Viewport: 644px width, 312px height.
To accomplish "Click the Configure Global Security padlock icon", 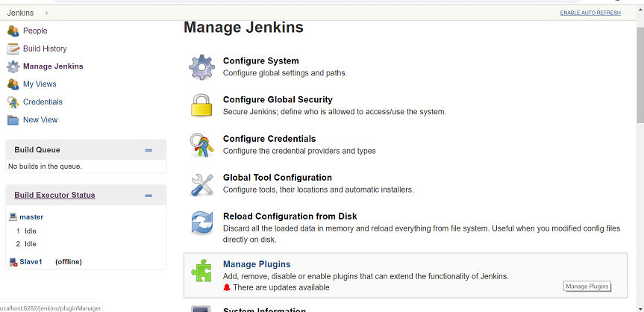I will pos(201,105).
